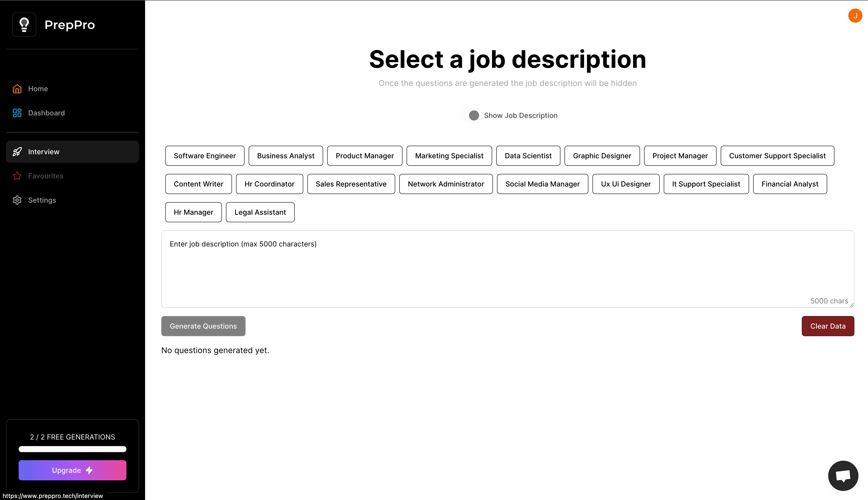Image resolution: width=868 pixels, height=500 pixels.
Task: Open the orange user avatar menu
Action: click(855, 16)
